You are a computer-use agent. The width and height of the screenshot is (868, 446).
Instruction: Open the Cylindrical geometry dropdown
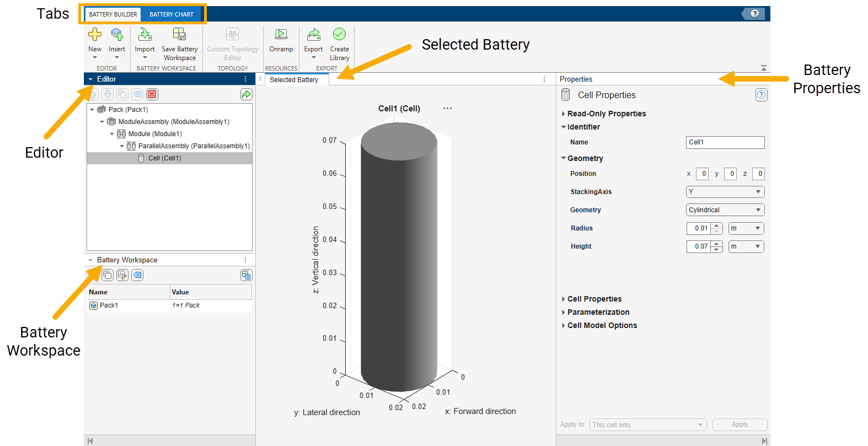(x=725, y=210)
